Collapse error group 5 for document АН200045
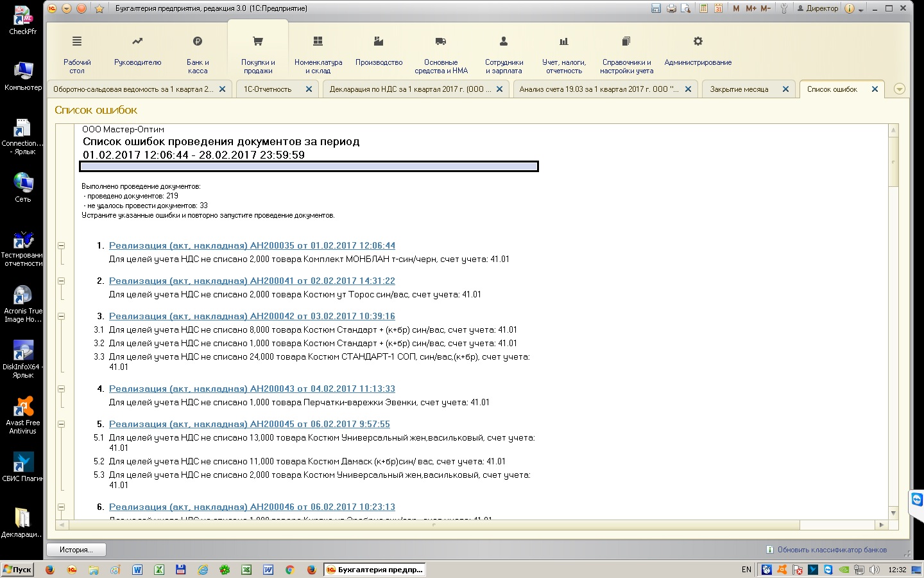The width and height of the screenshot is (924, 578). coord(62,424)
